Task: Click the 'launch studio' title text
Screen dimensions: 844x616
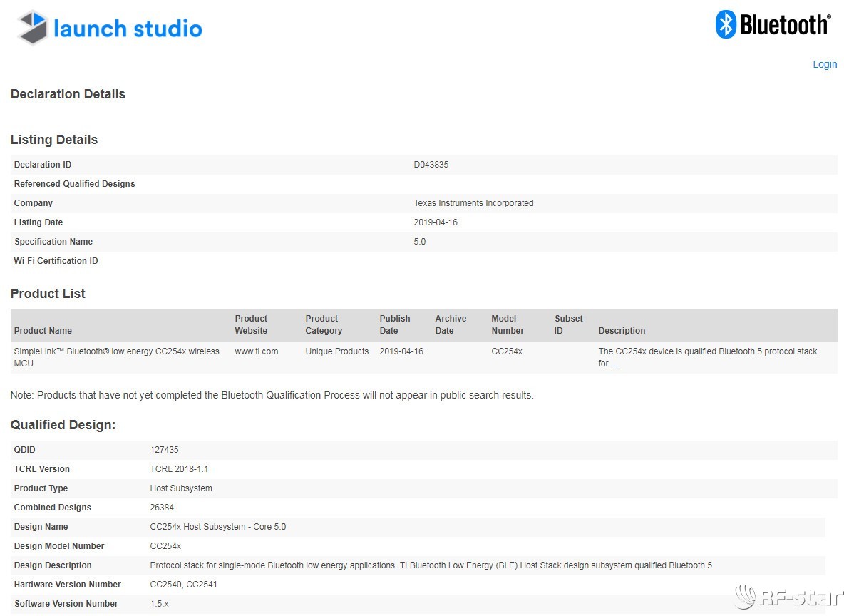Action: tap(128, 29)
